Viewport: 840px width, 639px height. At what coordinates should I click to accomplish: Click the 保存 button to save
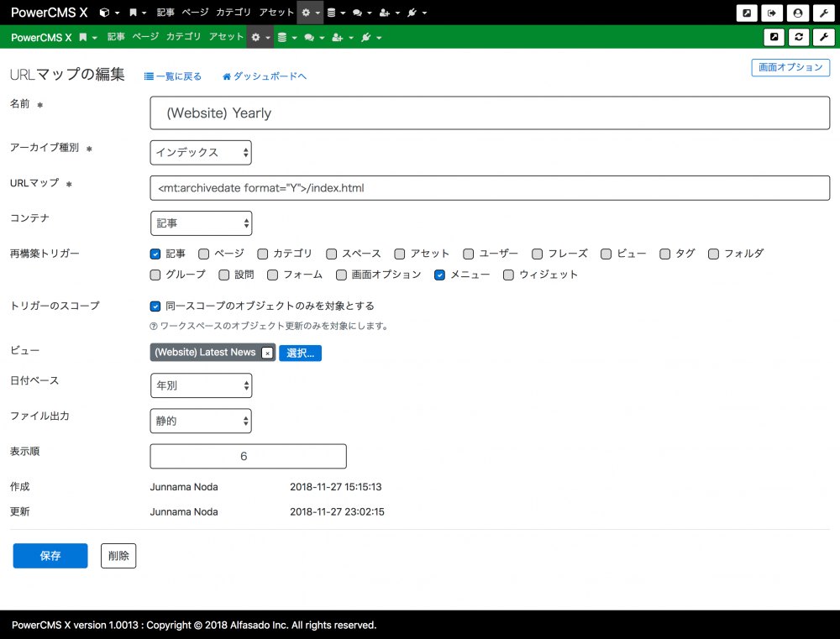coord(50,555)
